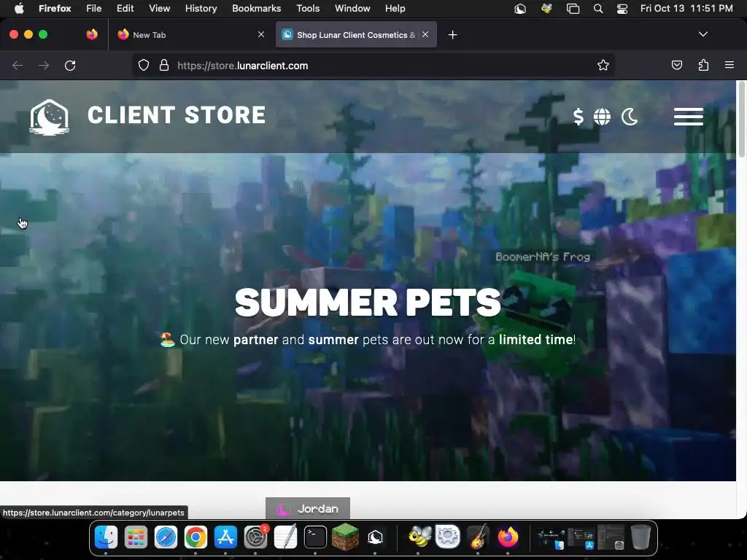Screen dimensions: 747x560
Task: Open the gear utility app in dock
Action: (x=448, y=537)
